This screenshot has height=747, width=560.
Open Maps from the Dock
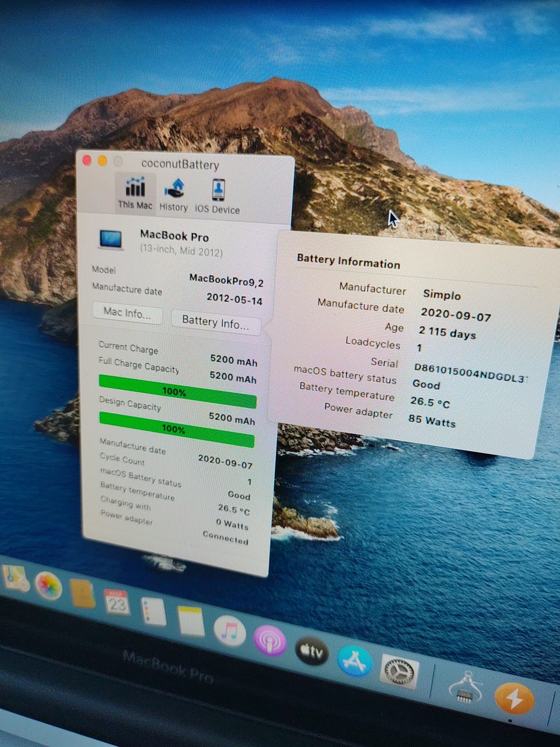tap(15, 578)
